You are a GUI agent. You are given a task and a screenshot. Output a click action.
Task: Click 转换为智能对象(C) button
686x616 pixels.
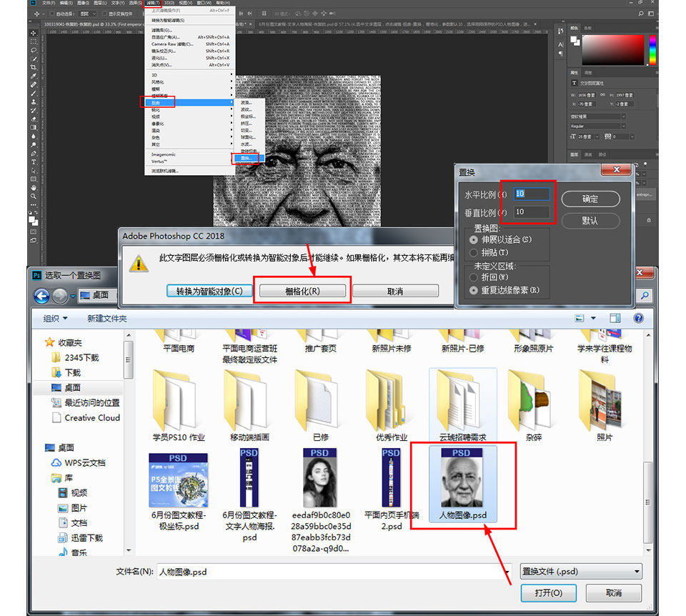click(x=209, y=291)
